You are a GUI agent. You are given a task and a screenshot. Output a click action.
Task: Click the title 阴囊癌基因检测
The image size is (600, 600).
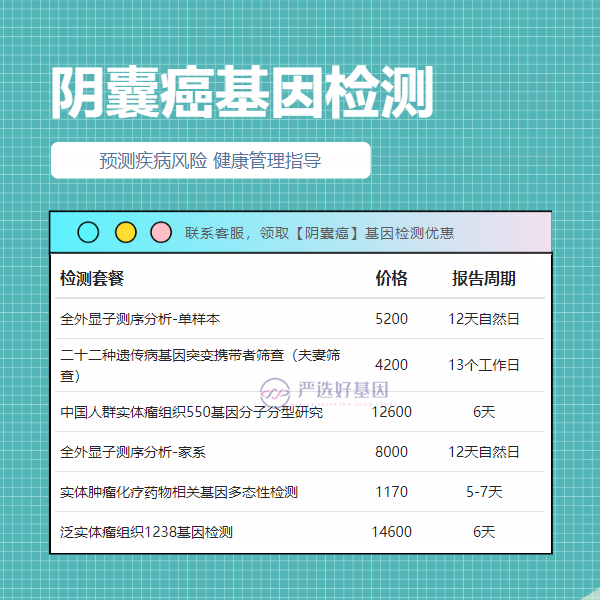coord(242,92)
